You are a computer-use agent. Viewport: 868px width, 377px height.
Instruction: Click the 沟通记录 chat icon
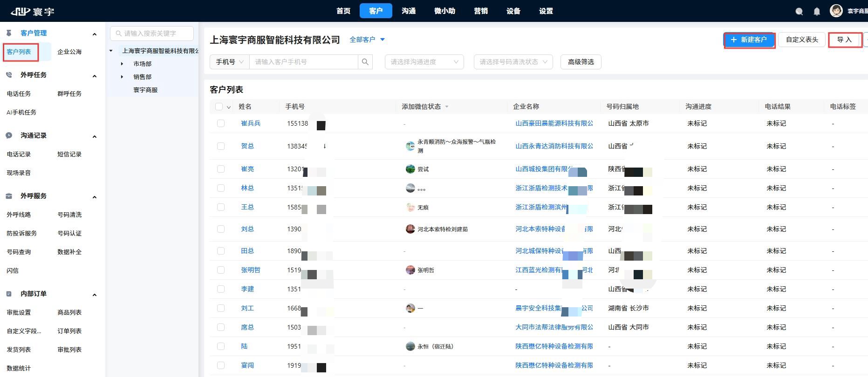click(9, 135)
